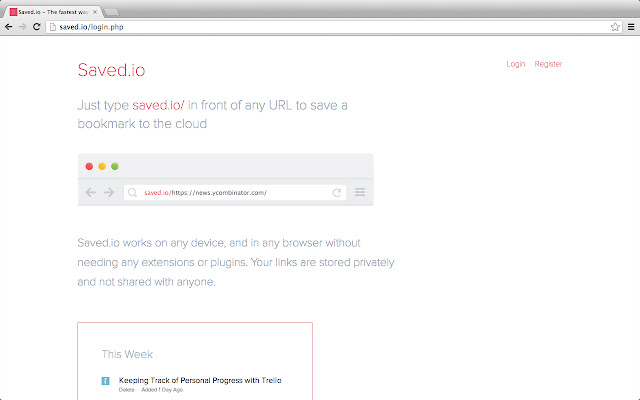Click the page icon in the address bar
This screenshot has height=400, width=640.
(x=53, y=27)
